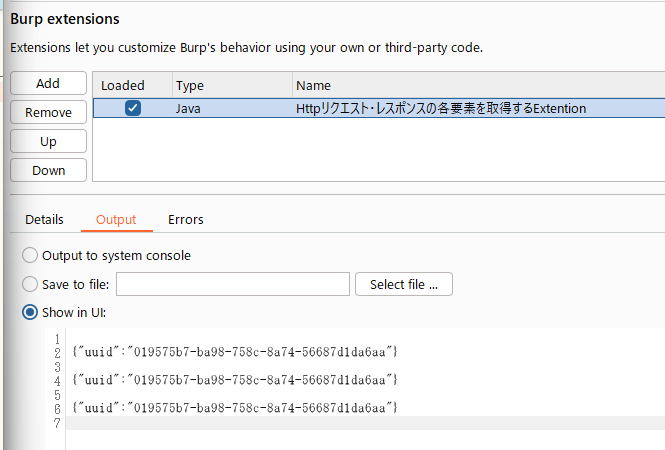Click the Burp extensions heading

point(65,19)
